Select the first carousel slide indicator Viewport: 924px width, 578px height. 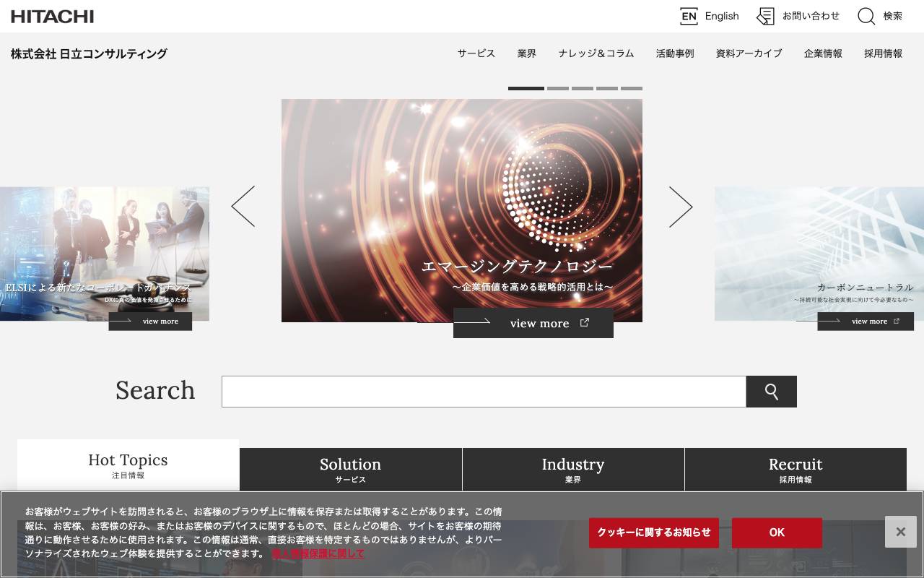pos(526,88)
